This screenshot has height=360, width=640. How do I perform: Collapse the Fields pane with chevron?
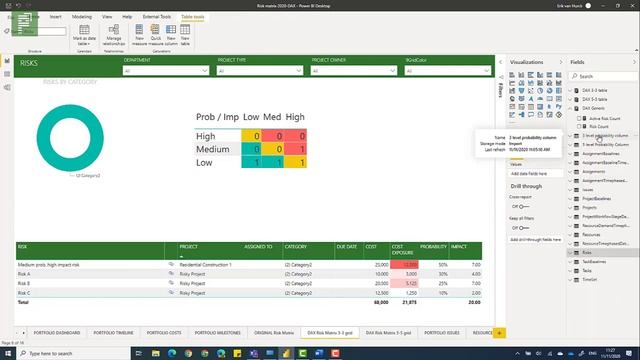pos(634,62)
